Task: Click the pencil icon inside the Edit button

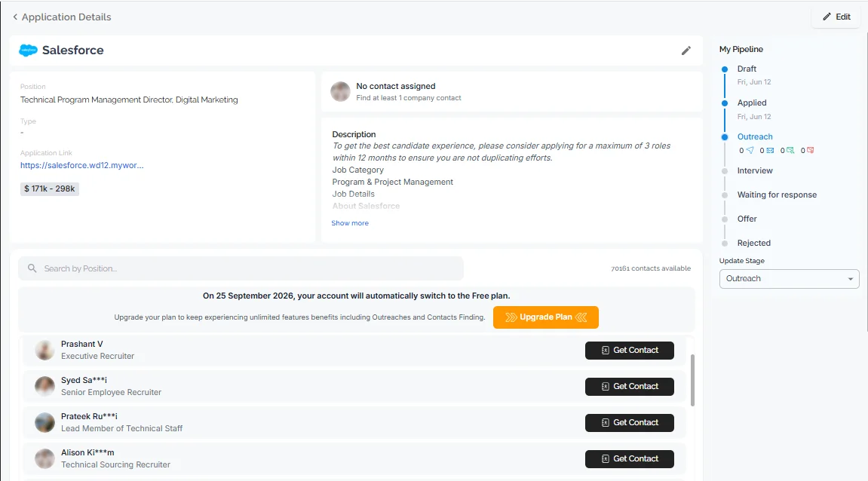Action: tap(827, 17)
